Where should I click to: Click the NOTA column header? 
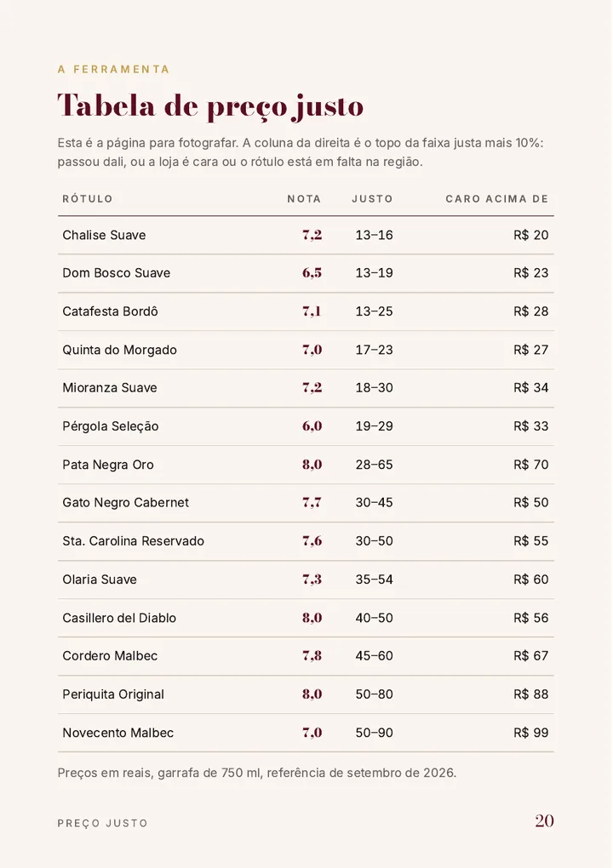click(x=304, y=199)
